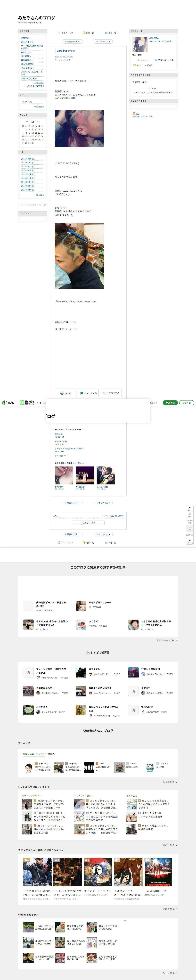The image size is (196, 980).
Task: Open the 刈り上げ☆☆☆ post title
Action: pos(66,51)
